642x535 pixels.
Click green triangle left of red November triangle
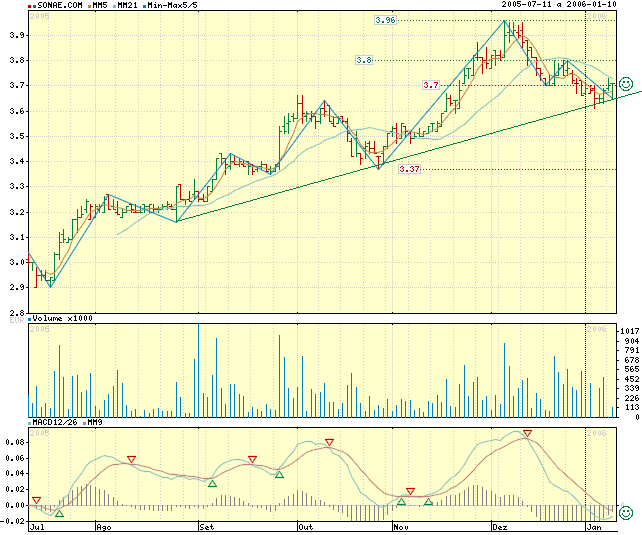coord(402,501)
